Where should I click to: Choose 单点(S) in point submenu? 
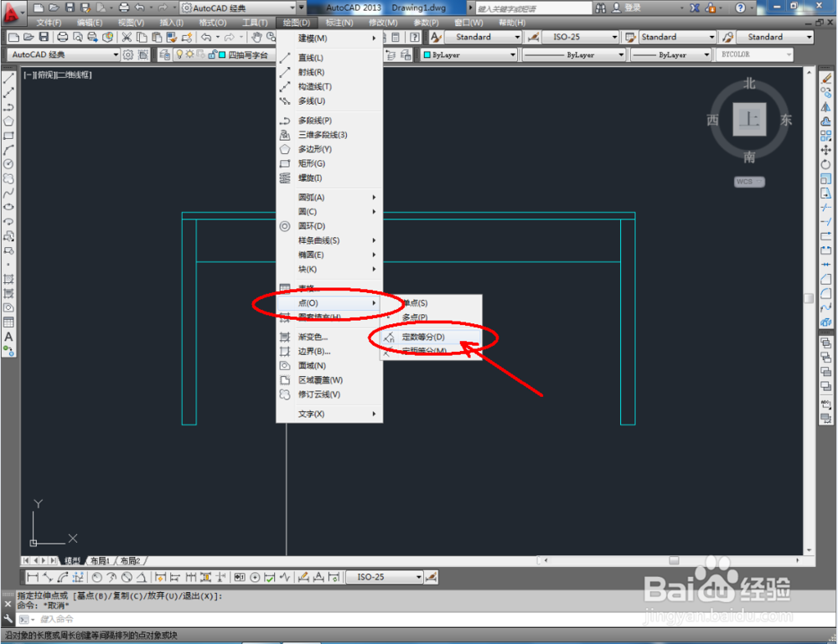431,303
